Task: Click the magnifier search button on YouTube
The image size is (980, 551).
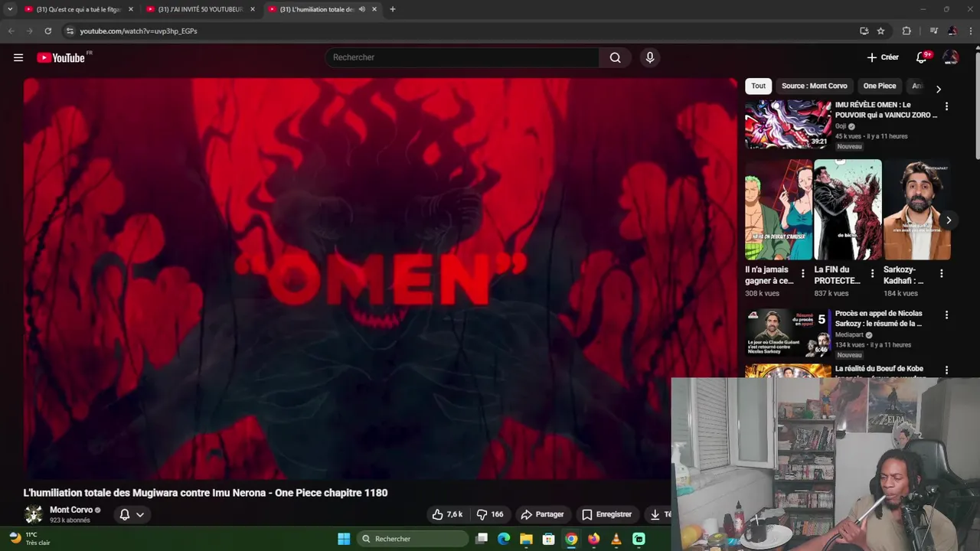Action: pos(615,57)
